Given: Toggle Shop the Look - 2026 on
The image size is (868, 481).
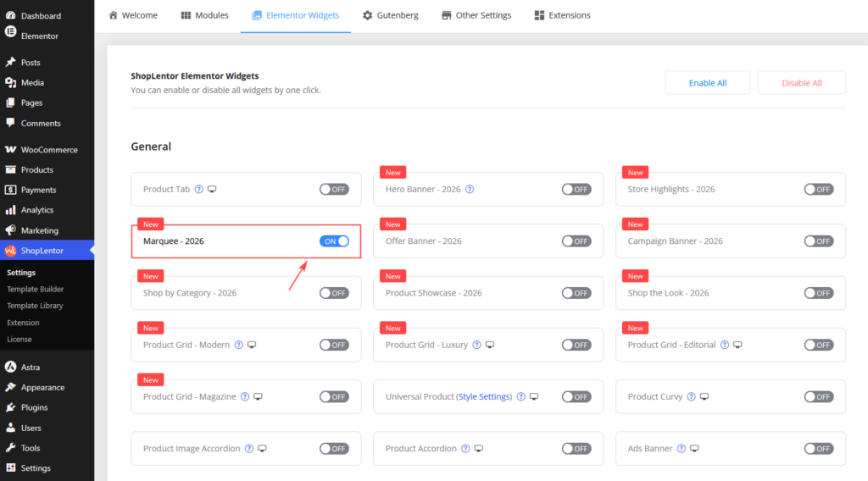Looking at the screenshot, I should (x=819, y=293).
